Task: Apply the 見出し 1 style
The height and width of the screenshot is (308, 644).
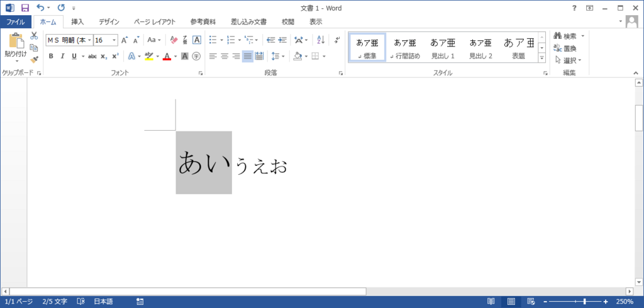Action: 443,48
